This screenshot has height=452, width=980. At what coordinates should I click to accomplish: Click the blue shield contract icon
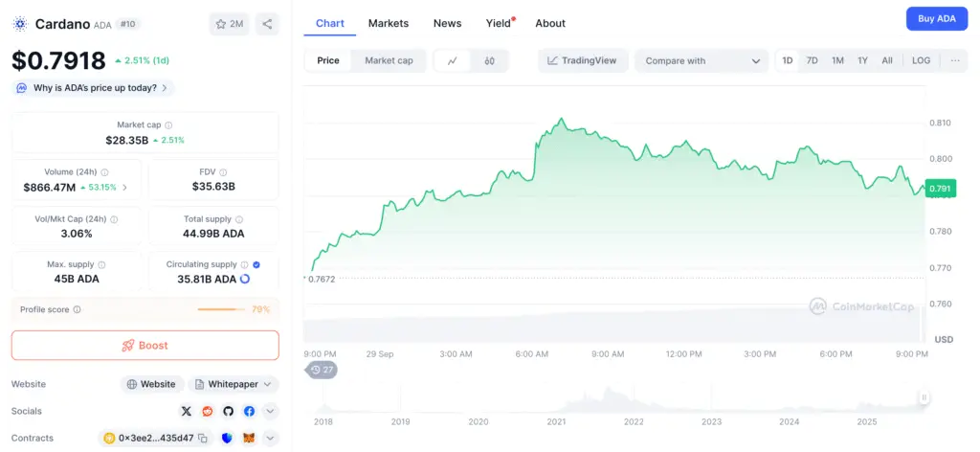click(x=227, y=439)
